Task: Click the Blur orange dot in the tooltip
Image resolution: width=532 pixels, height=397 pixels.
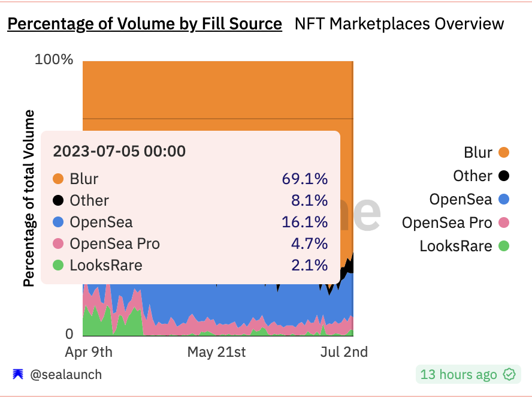Action: pyautogui.click(x=58, y=179)
